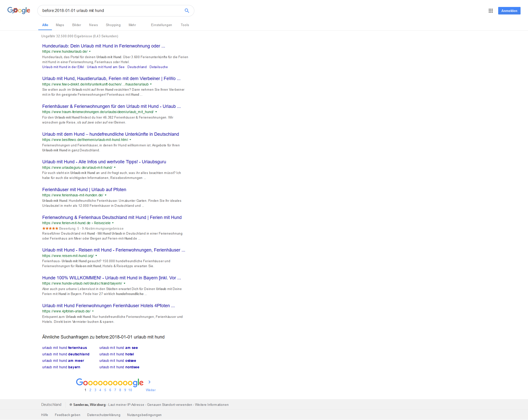Open dropdown arrow next to 4pfoten-urlaub.de URL

click(x=93, y=311)
